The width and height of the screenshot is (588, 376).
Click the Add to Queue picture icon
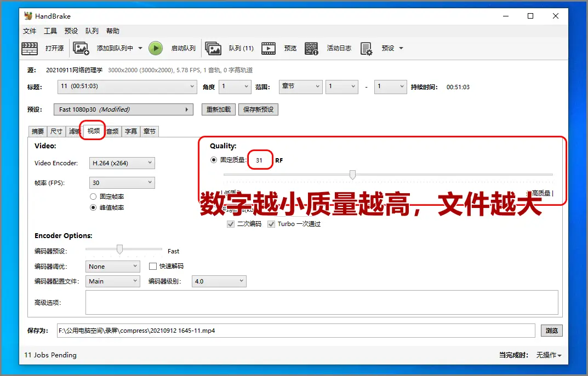[x=81, y=48]
